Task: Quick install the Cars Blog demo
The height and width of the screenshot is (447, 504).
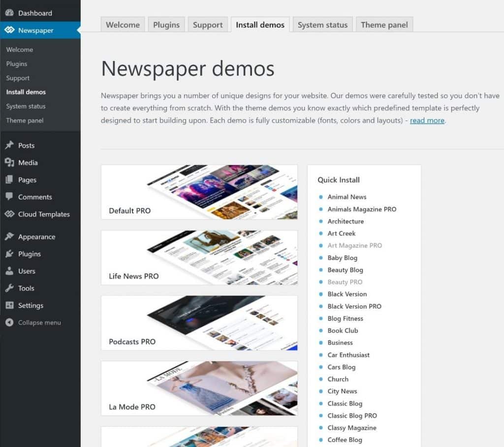Action: [x=342, y=367]
